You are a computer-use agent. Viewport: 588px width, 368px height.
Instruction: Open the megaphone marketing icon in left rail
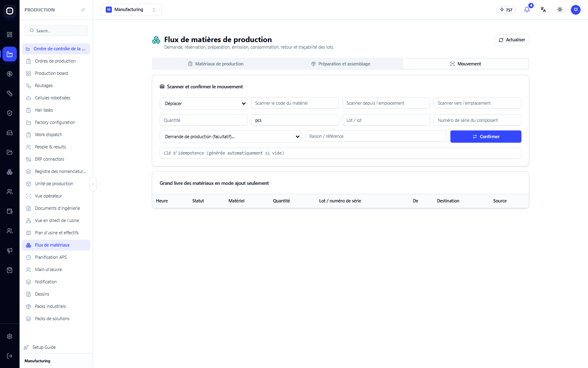[x=10, y=251]
